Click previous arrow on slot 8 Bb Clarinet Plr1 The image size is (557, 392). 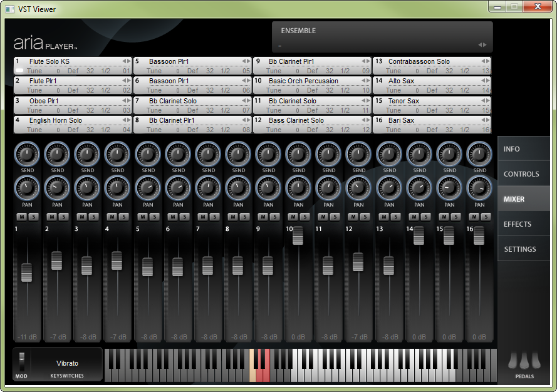point(244,120)
